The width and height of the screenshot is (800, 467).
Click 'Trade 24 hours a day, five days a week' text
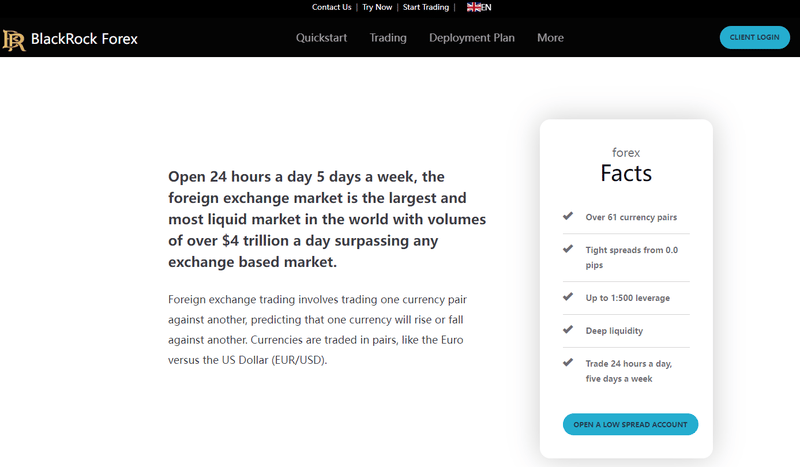click(x=629, y=371)
